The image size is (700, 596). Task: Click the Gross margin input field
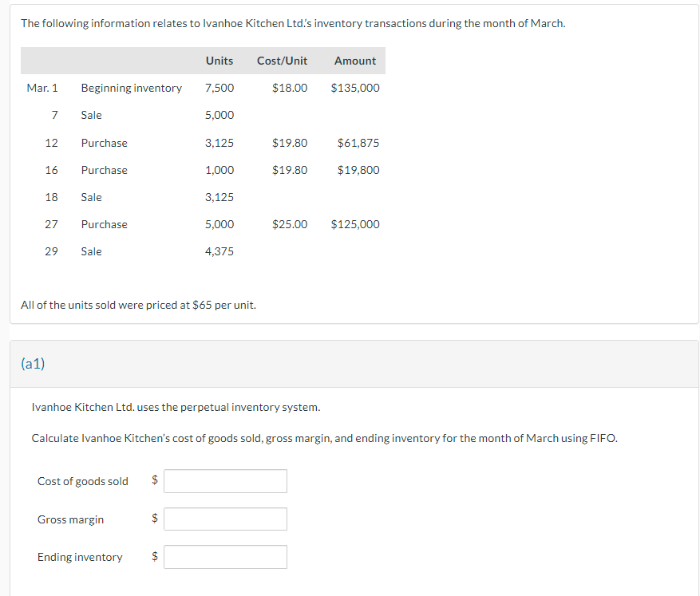(x=225, y=519)
